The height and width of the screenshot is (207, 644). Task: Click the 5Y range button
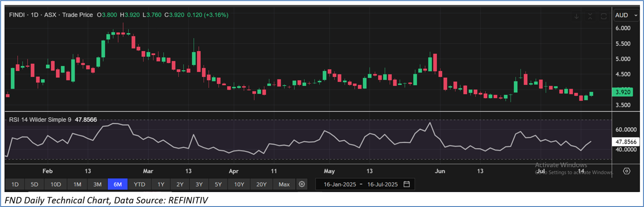tap(219, 184)
